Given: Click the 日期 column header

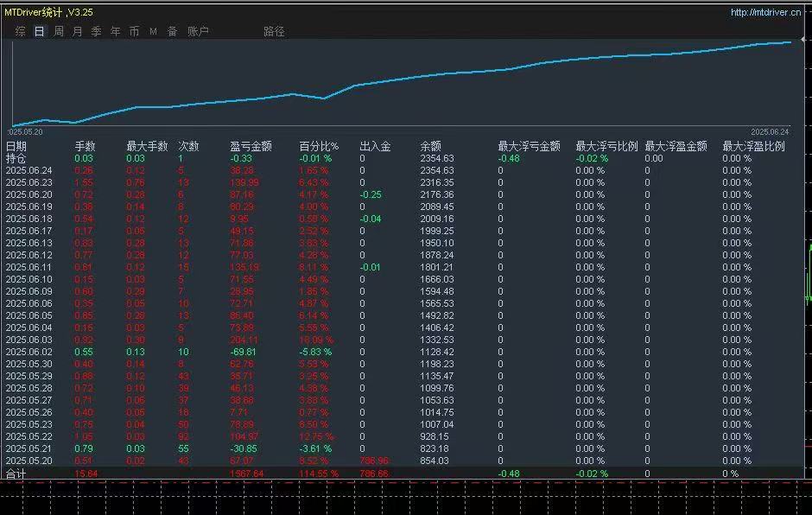Looking at the screenshot, I should click(16, 146).
